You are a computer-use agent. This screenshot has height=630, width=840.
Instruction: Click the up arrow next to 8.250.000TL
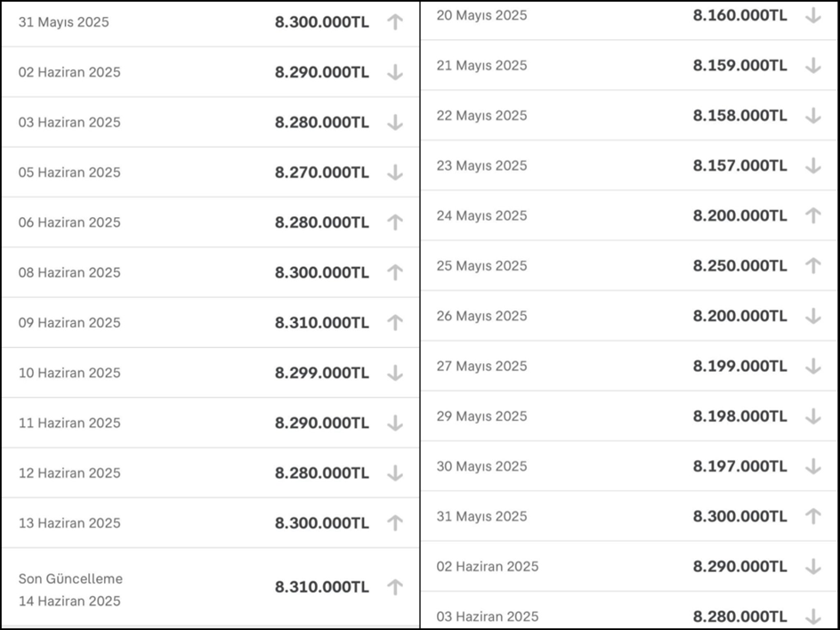pos(812,265)
